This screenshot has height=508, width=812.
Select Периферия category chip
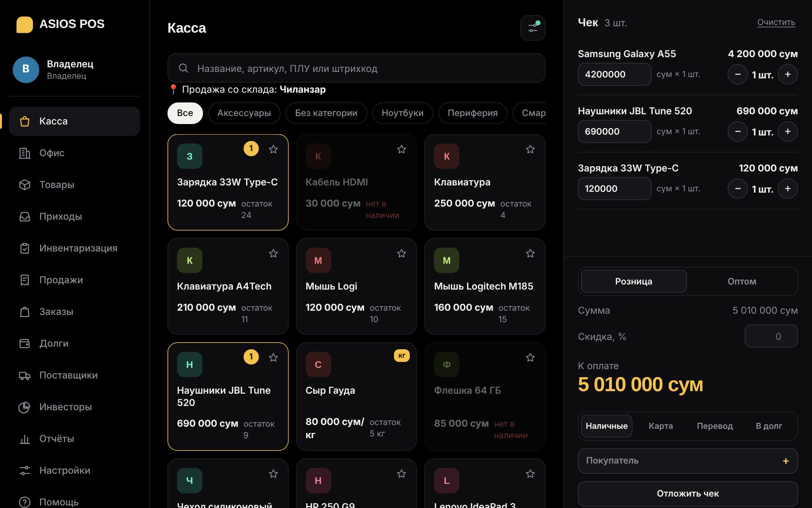(x=472, y=113)
